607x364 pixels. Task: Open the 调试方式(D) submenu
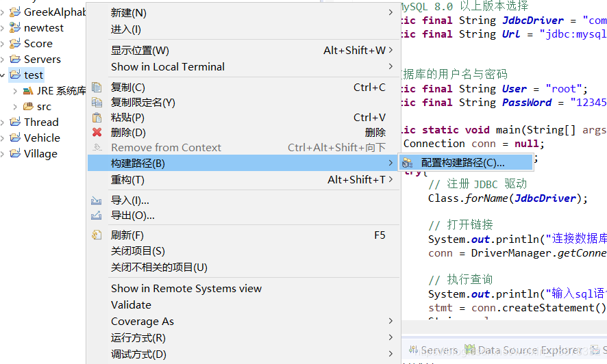click(243, 354)
